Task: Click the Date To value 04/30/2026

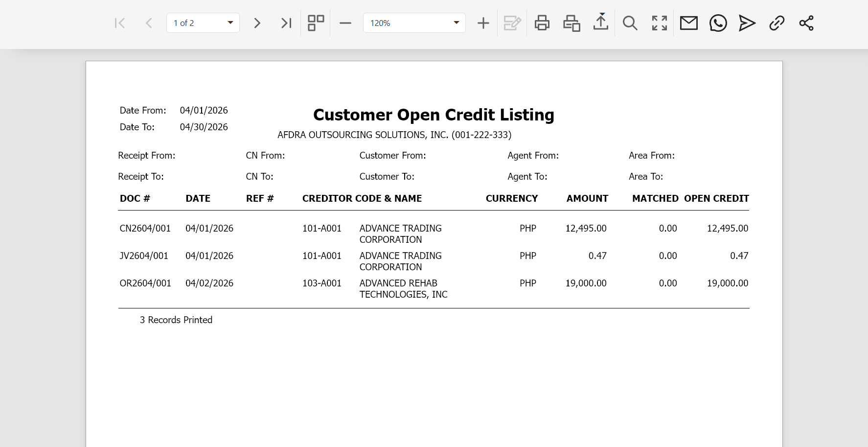Action: (x=204, y=127)
